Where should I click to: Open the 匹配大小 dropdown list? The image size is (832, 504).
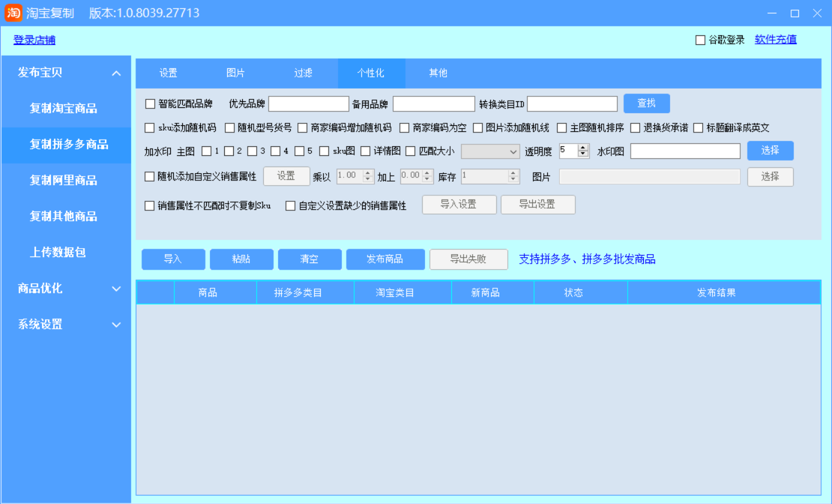pos(490,152)
